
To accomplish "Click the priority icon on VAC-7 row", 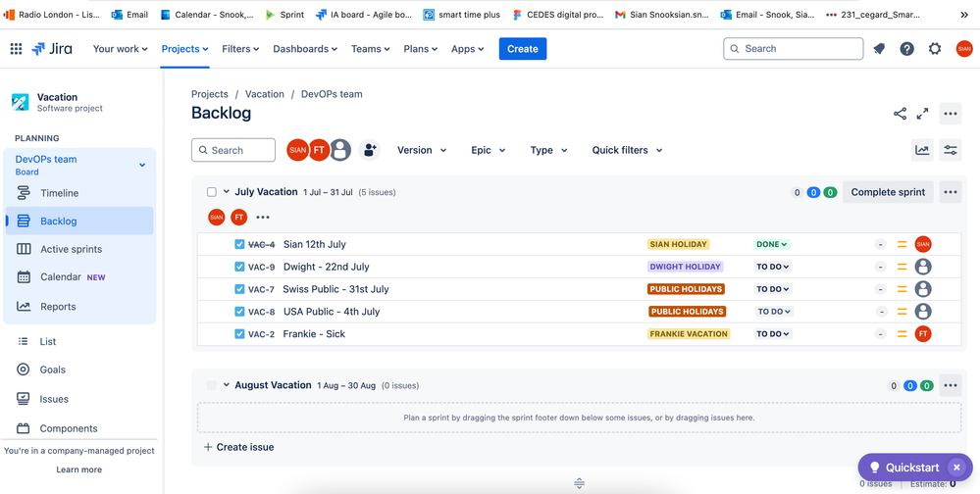I will tap(902, 289).
